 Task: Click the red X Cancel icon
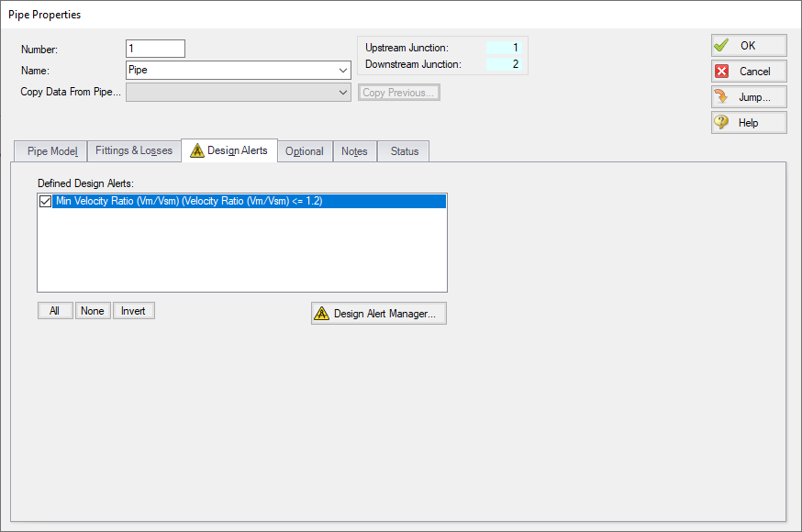click(722, 72)
